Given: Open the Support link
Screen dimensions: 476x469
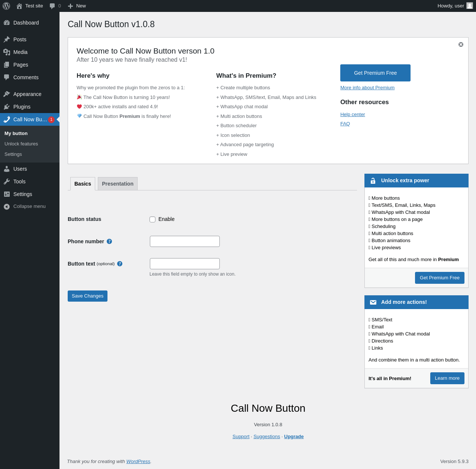Looking at the screenshot, I should [241, 437].
